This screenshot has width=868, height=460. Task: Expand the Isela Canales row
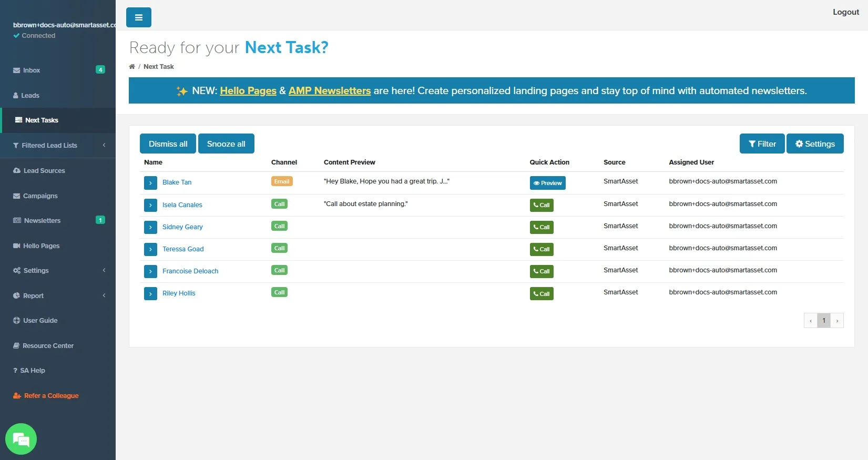click(x=150, y=205)
